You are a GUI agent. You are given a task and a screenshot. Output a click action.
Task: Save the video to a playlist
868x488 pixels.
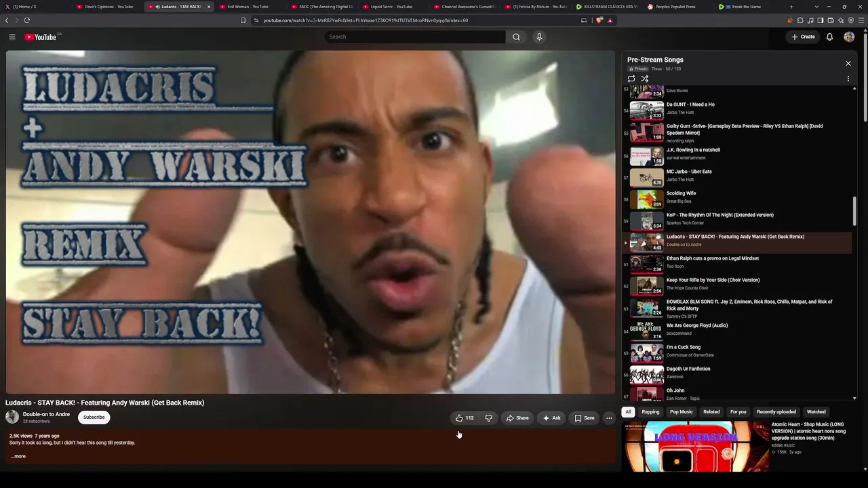point(585,418)
